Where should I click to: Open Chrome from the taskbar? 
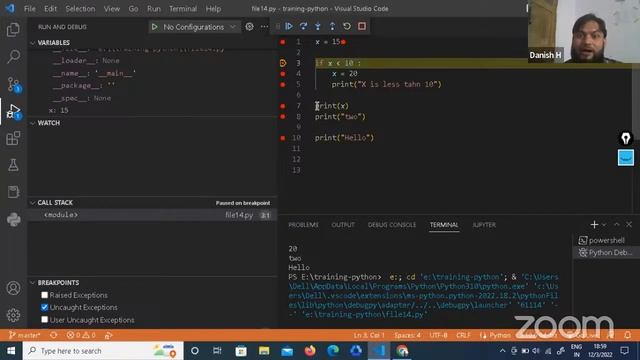point(402,351)
